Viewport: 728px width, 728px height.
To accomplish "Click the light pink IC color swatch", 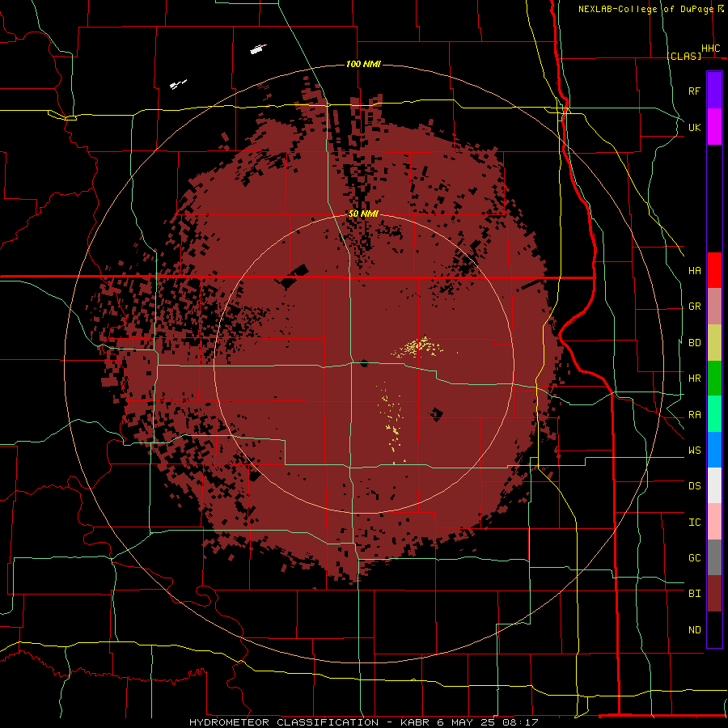I will [714, 522].
